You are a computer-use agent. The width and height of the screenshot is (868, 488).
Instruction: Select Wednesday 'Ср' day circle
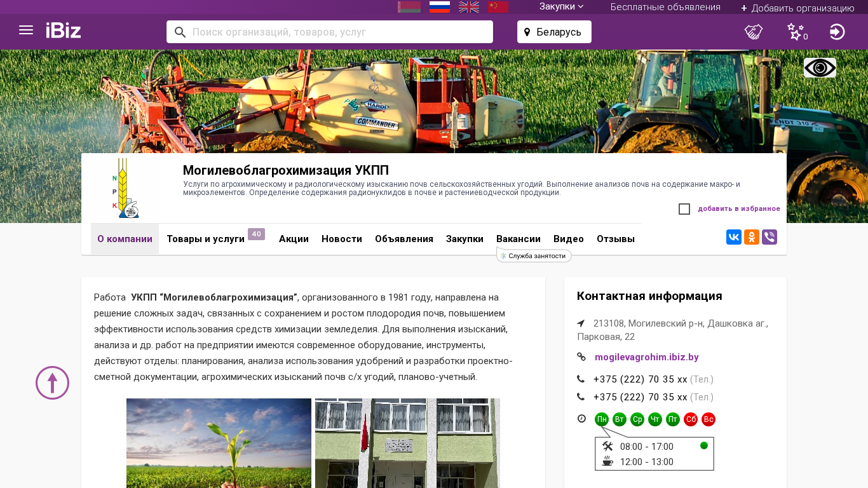[x=637, y=419]
